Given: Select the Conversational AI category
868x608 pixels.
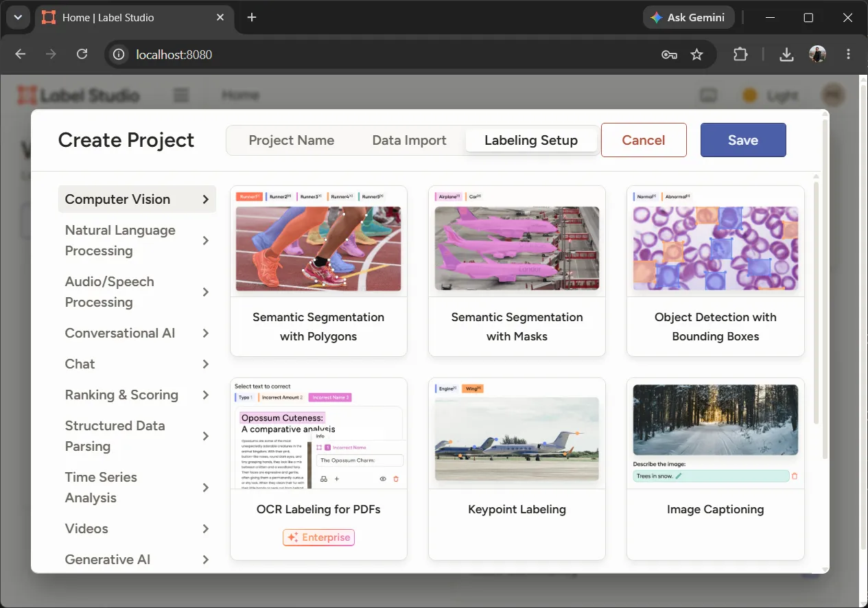Looking at the screenshot, I should pos(137,333).
